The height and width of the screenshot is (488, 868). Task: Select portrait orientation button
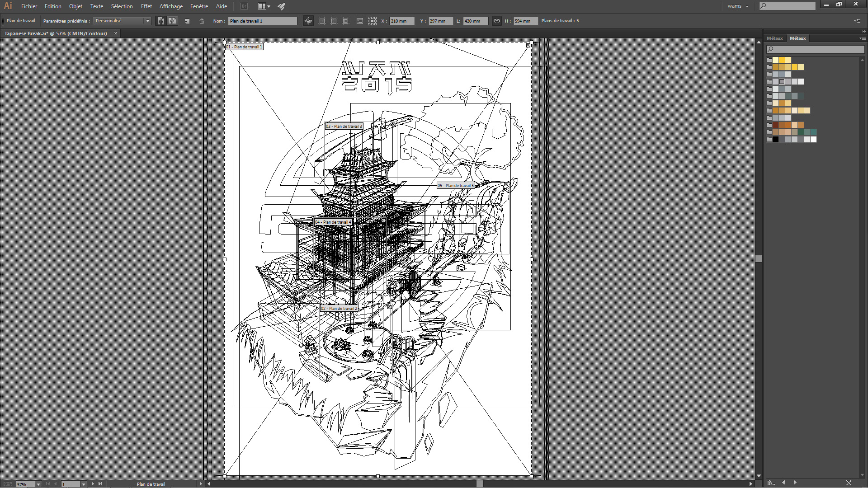pyautogui.click(x=160, y=21)
